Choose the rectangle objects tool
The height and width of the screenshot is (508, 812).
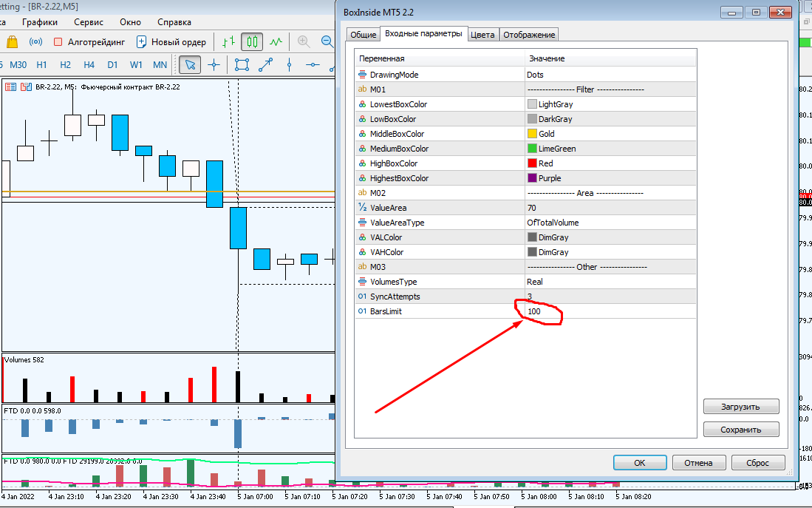tap(242, 65)
